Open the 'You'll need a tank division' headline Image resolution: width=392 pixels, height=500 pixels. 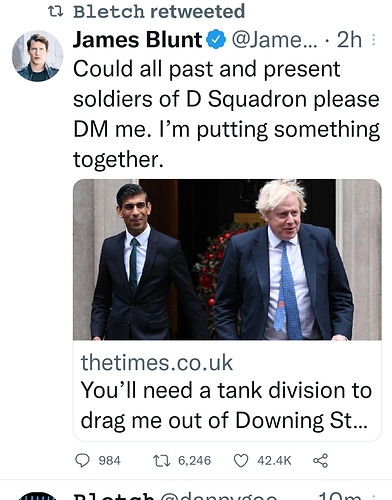[226, 405]
